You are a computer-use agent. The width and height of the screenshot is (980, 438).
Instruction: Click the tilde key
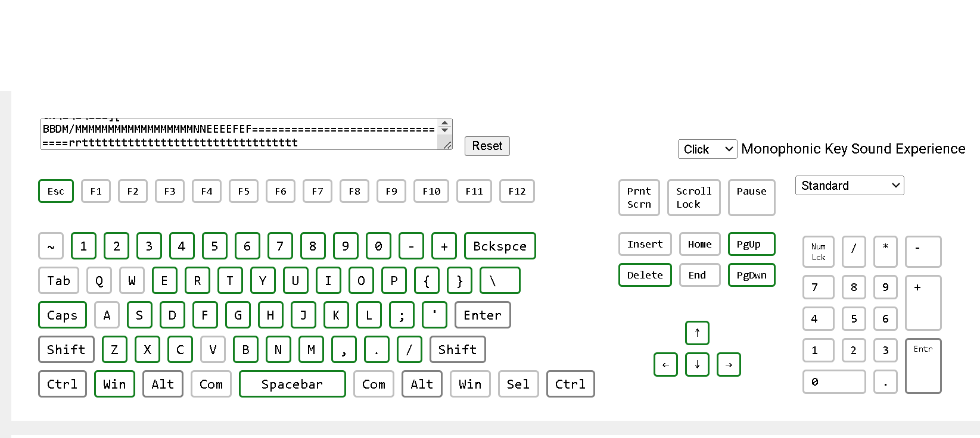[x=51, y=246]
